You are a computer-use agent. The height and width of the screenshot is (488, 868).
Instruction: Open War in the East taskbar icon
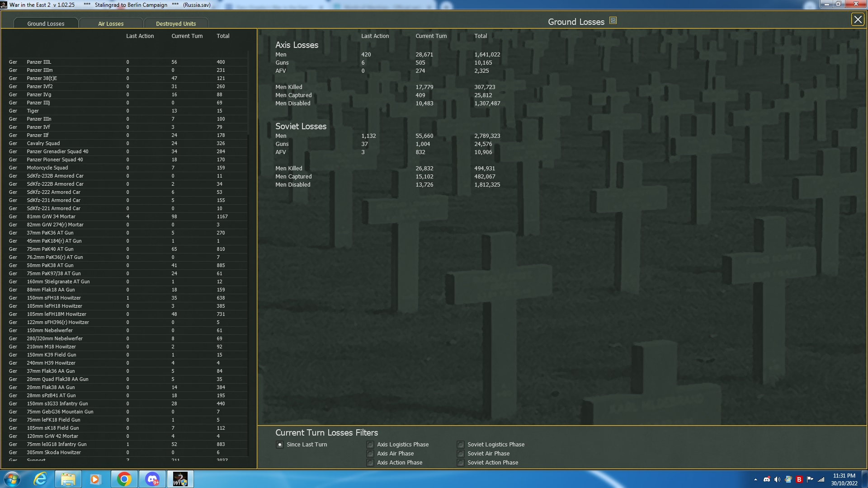(x=180, y=479)
